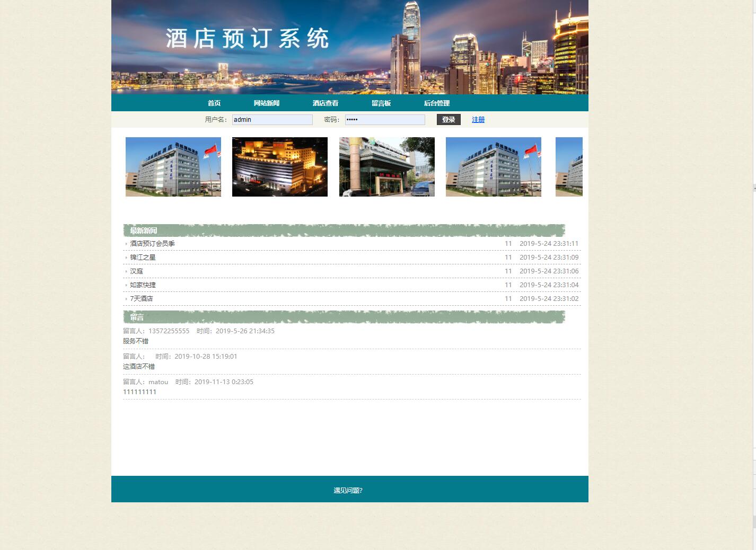The width and height of the screenshot is (756, 550).
Task: Open the 留言板 message board tab
Action: tap(382, 103)
